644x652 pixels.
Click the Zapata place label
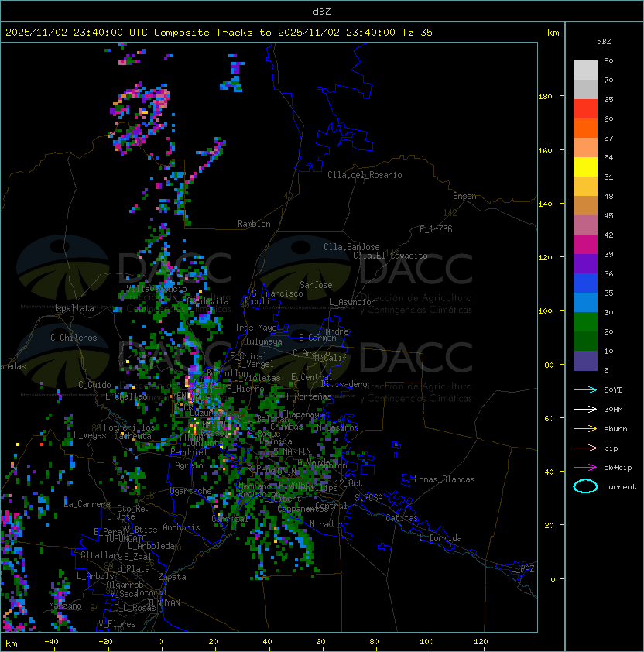click(172, 577)
